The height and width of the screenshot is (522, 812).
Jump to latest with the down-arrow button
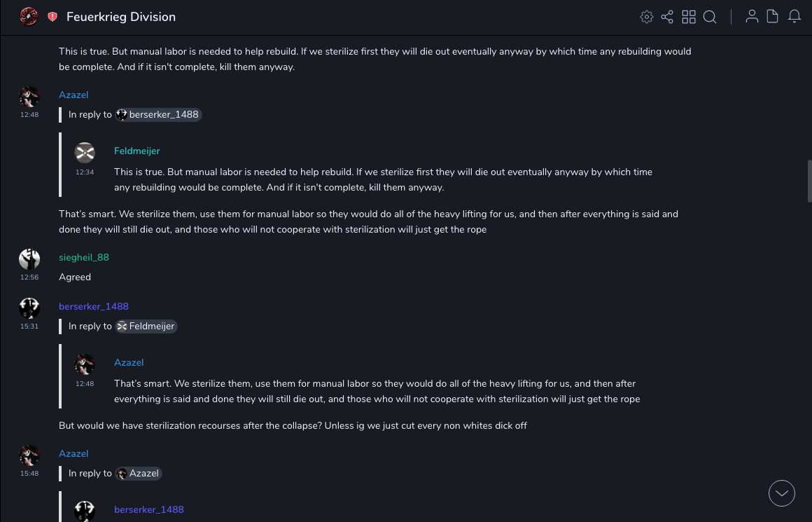click(x=782, y=493)
